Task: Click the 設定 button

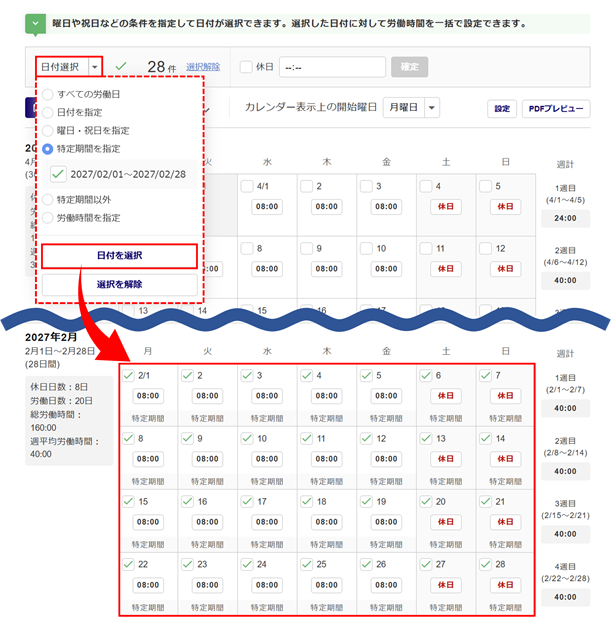Action: tap(502, 109)
